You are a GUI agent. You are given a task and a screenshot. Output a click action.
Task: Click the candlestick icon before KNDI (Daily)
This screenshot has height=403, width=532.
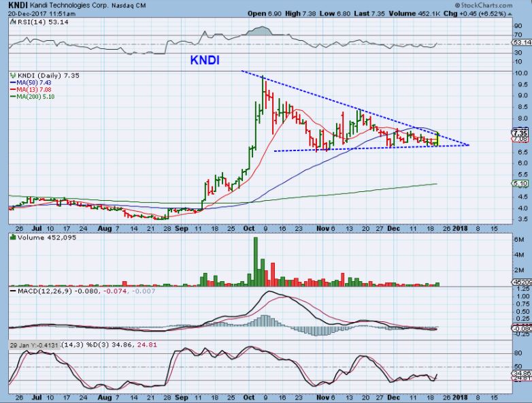coord(13,76)
